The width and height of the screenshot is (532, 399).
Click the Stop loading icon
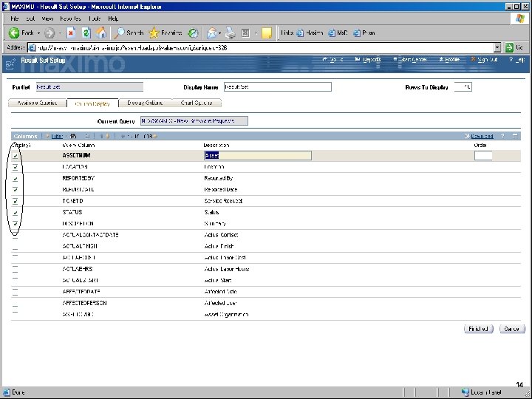pyautogui.click(x=71, y=33)
